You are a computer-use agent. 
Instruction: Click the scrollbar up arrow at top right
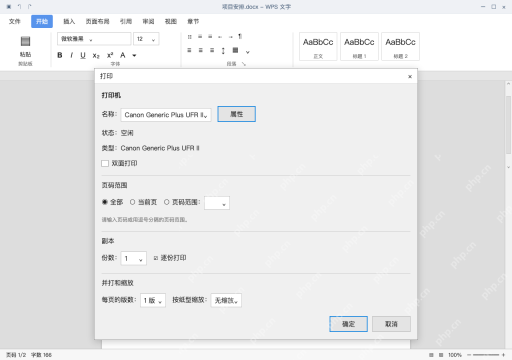pos(508,84)
